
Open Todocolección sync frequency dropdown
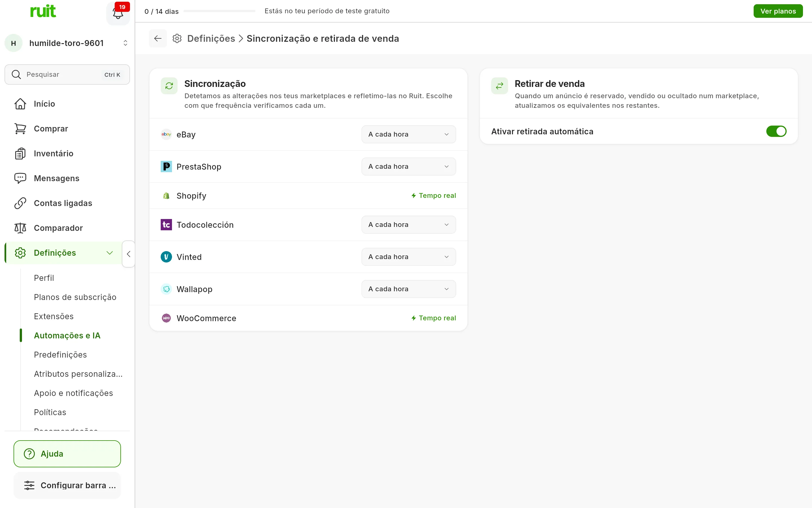coord(408,225)
